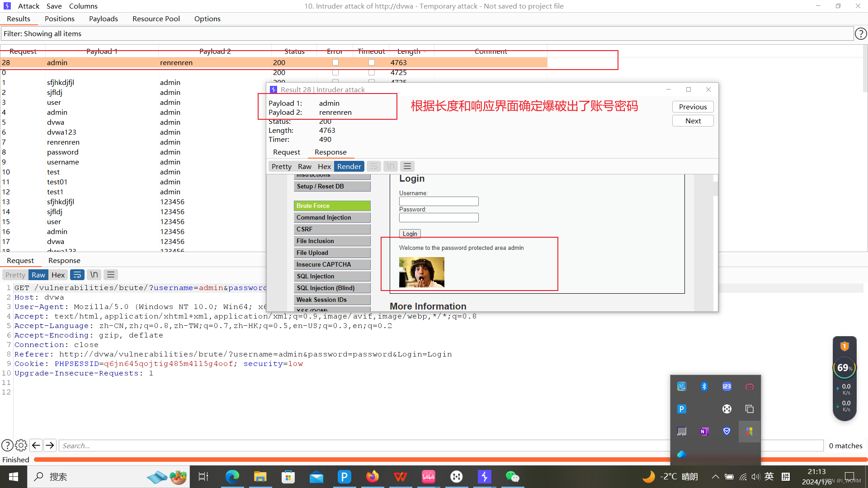The image size is (868, 488).
Task: Toggle non-printable chars (\n) in main request viewer
Action: 94,275
